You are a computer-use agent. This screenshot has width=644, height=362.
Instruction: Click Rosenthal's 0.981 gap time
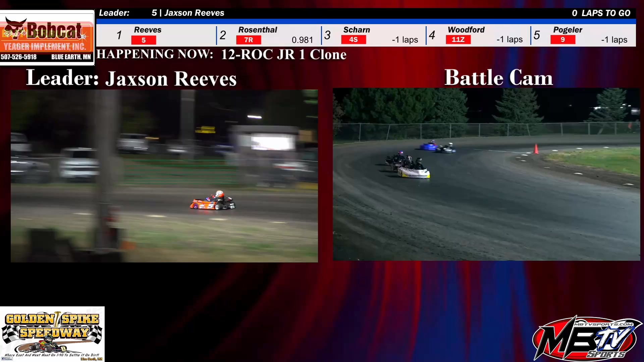point(302,40)
